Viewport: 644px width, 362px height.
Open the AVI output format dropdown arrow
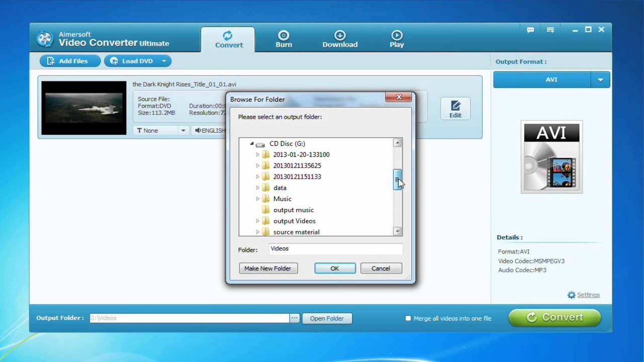(600, 79)
